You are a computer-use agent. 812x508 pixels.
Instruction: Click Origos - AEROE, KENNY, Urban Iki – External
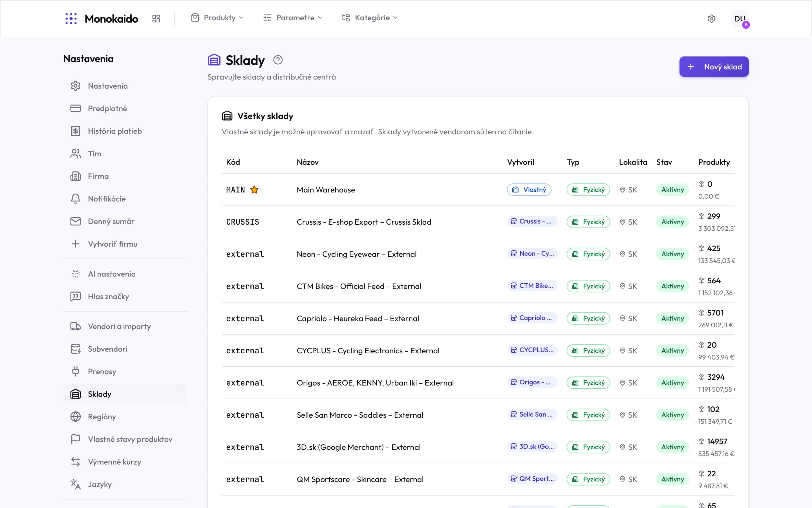375,383
